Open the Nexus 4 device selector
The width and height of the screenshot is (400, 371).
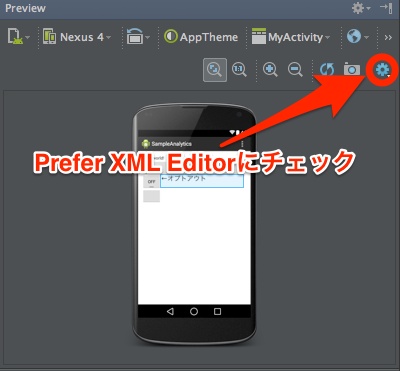click(x=77, y=37)
